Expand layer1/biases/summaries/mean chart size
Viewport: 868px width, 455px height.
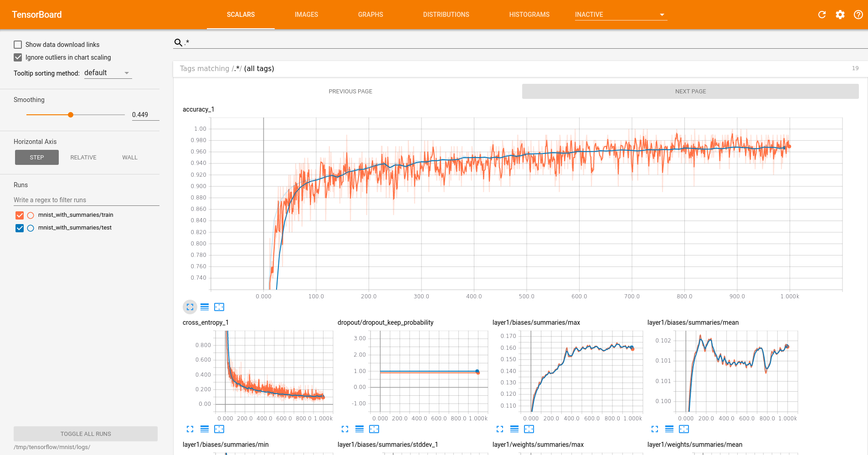coord(655,429)
